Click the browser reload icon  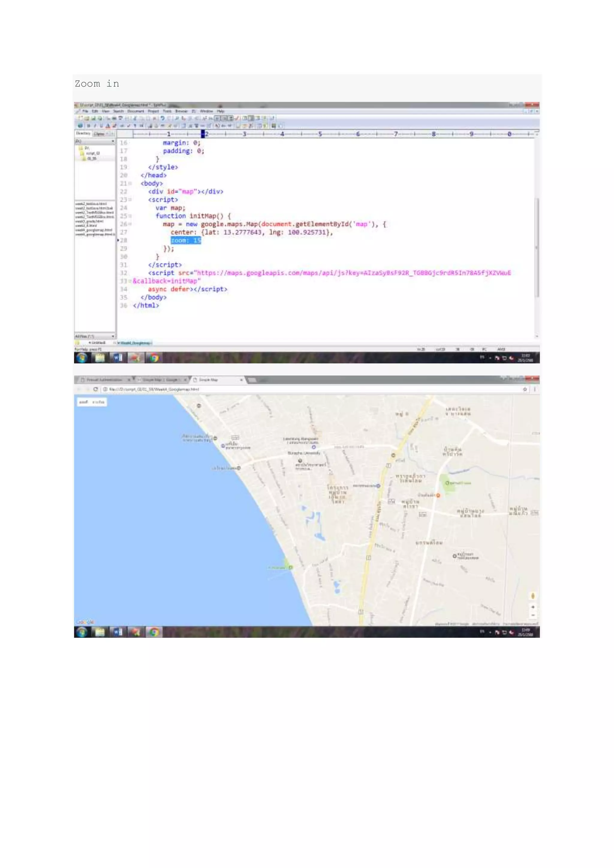(x=96, y=389)
